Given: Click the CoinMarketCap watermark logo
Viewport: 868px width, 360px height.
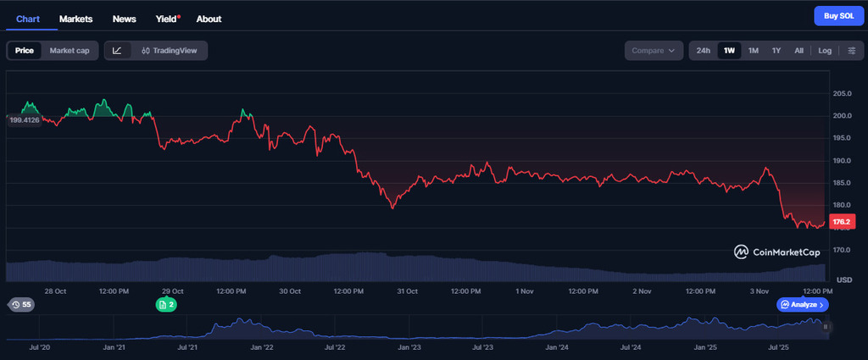Looking at the screenshot, I should (777, 252).
